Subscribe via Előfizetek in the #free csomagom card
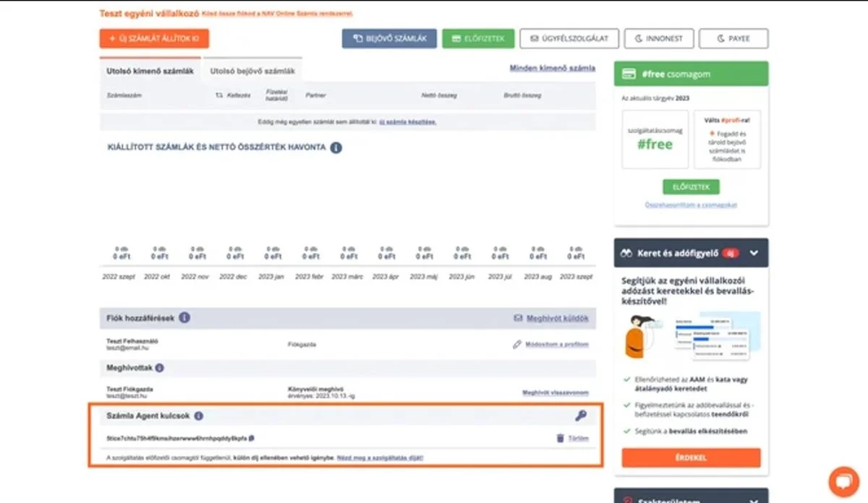Image resolution: width=868 pixels, height=503 pixels. coord(691,186)
